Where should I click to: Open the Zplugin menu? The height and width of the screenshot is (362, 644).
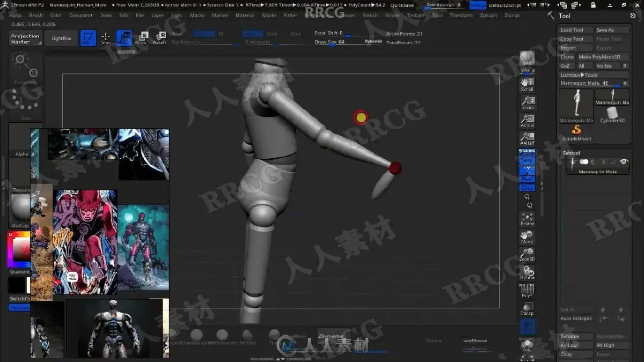point(488,16)
